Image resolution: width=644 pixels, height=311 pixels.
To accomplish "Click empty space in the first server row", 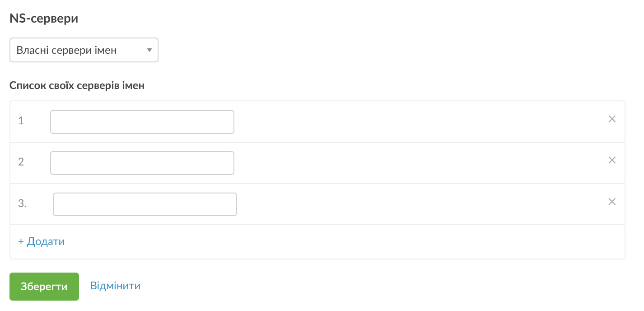I will pos(406,122).
